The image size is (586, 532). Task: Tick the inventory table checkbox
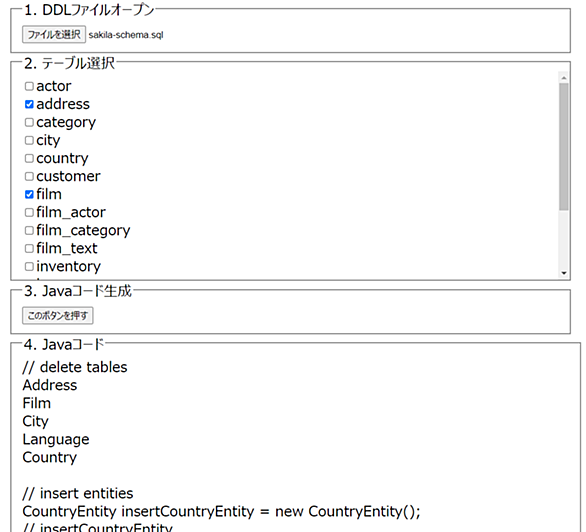click(x=29, y=266)
